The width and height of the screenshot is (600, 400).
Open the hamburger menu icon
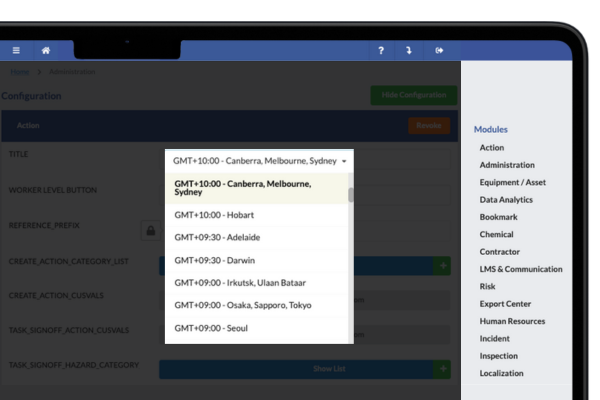point(16,50)
